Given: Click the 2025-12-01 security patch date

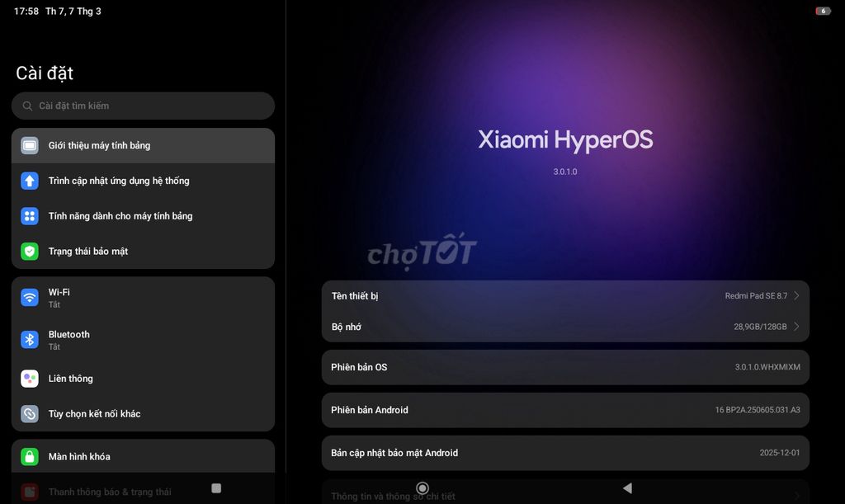Looking at the screenshot, I should tap(780, 453).
